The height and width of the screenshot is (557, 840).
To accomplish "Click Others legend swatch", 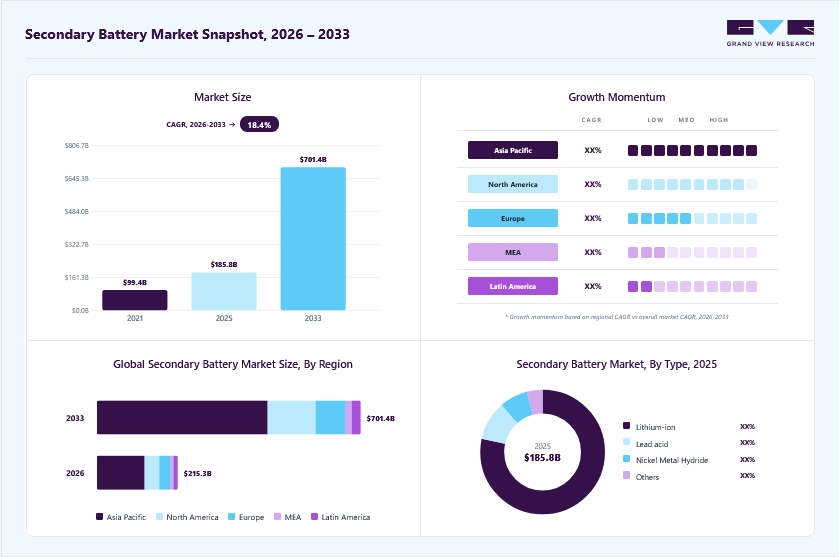I will point(626,475).
